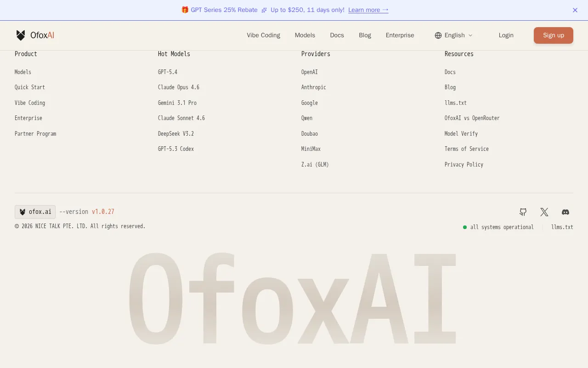The width and height of the screenshot is (588, 368).
Task: Select Gemini 3.1 Pro model link
Action: (x=177, y=103)
